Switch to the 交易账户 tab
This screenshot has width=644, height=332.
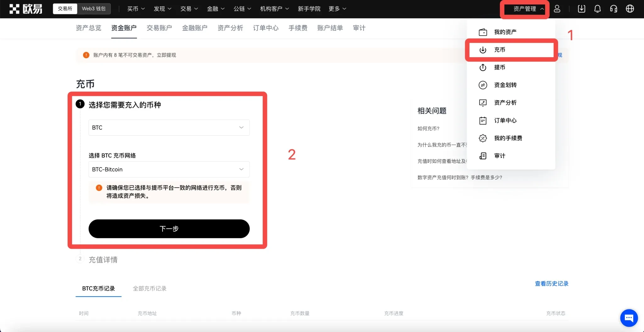coord(159,28)
